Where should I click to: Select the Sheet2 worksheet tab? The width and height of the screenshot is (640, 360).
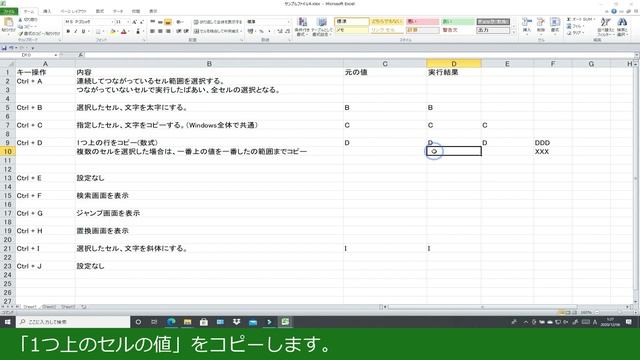(x=49, y=307)
